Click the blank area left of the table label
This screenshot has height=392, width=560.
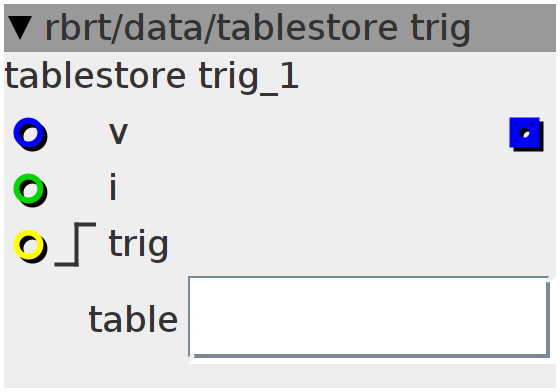[x=46, y=318]
